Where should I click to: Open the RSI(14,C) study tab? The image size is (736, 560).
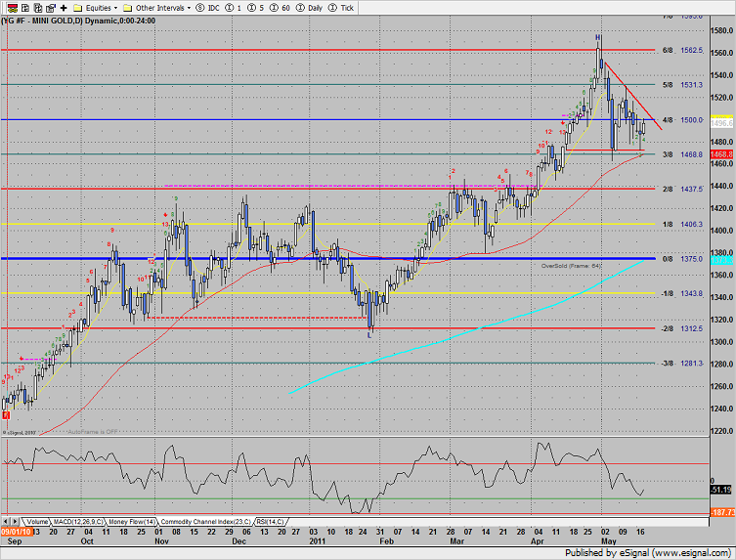(x=271, y=522)
